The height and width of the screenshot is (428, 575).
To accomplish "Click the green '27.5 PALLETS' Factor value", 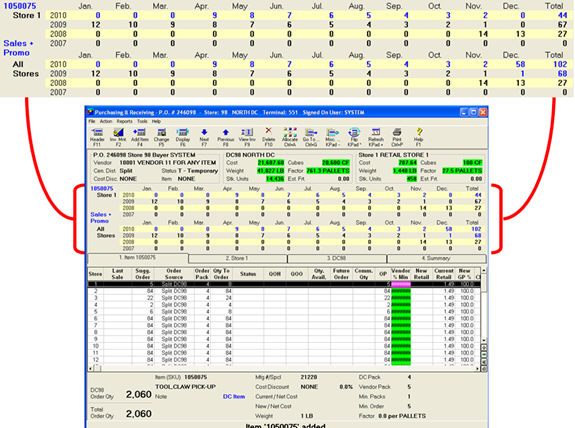I will pos(462,171).
